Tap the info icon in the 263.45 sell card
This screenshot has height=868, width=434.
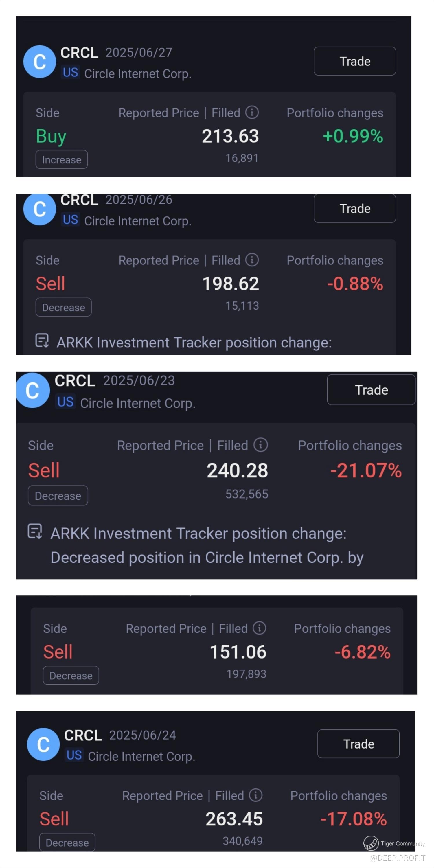pos(255,795)
